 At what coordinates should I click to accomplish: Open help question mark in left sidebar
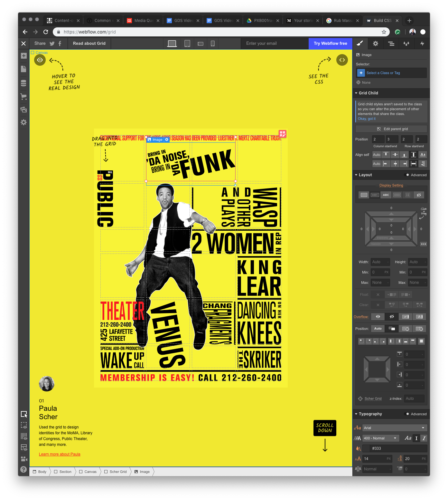coord(23,469)
